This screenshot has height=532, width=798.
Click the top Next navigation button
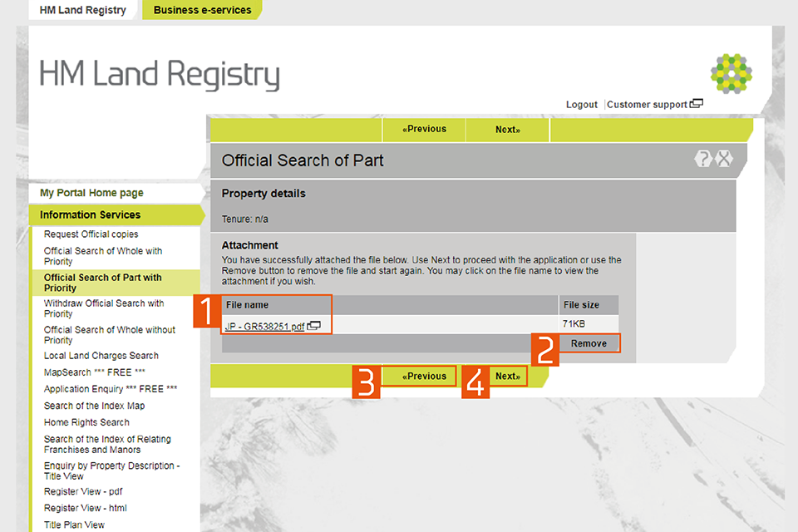(x=507, y=130)
